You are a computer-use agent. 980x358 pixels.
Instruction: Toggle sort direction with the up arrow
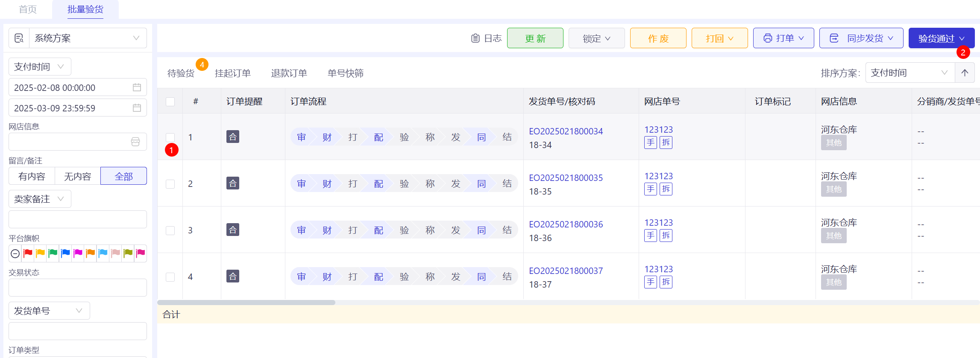[x=965, y=73]
